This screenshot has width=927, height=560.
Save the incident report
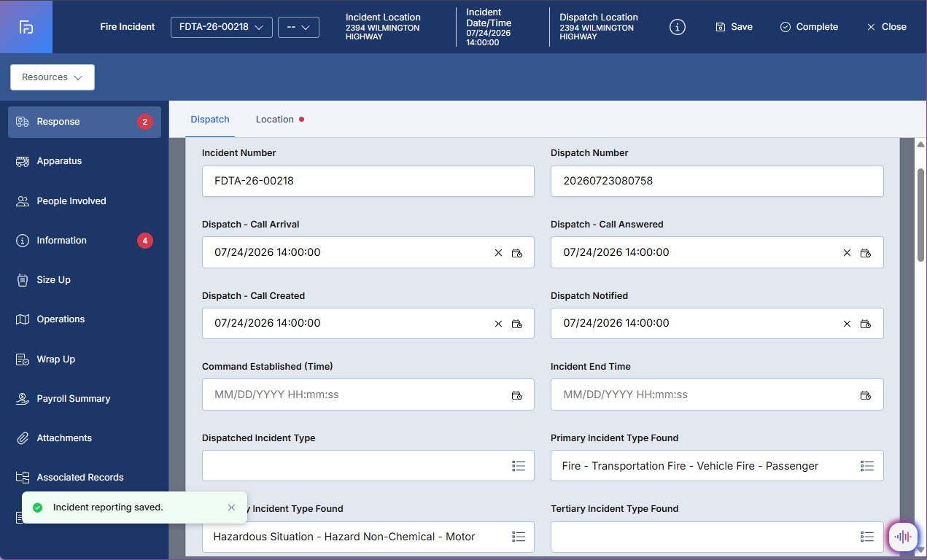click(734, 27)
